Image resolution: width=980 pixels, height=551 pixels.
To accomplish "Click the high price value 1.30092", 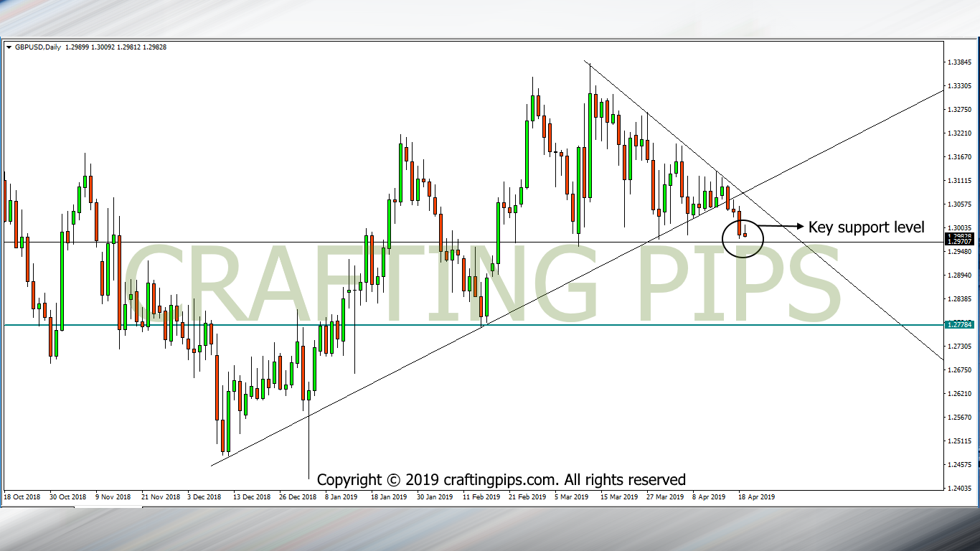I will (103, 47).
